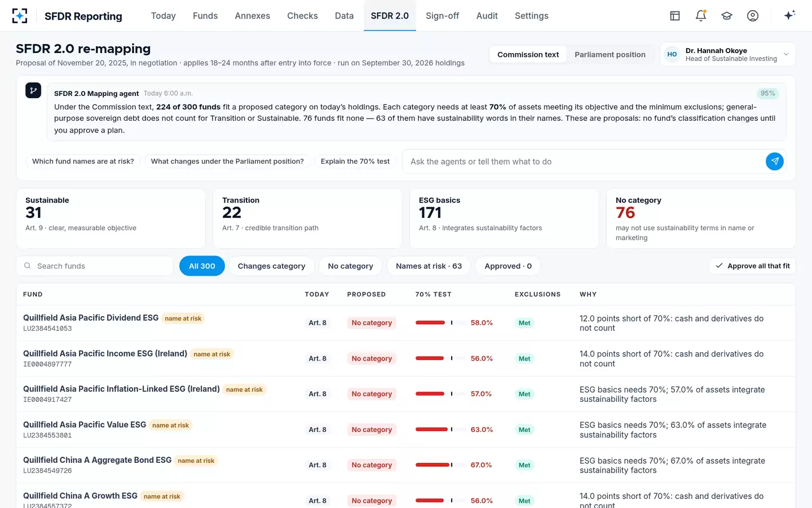Click the SFDR Reporting logo icon
The image size is (812, 508).
pos(20,16)
